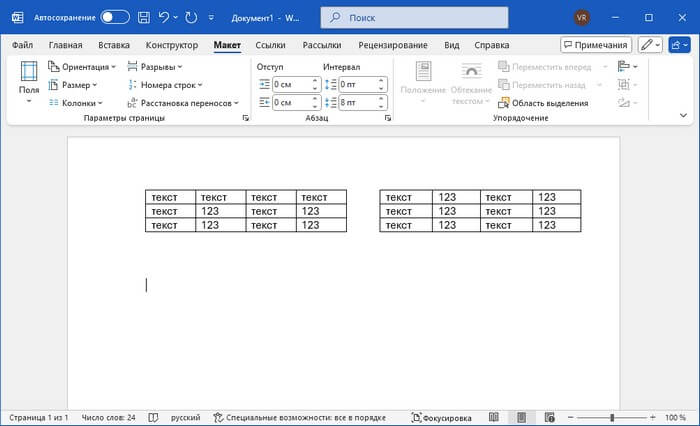Open Номера строк line numbers menu
This screenshot has height=426, width=700.
click(164, 85)
